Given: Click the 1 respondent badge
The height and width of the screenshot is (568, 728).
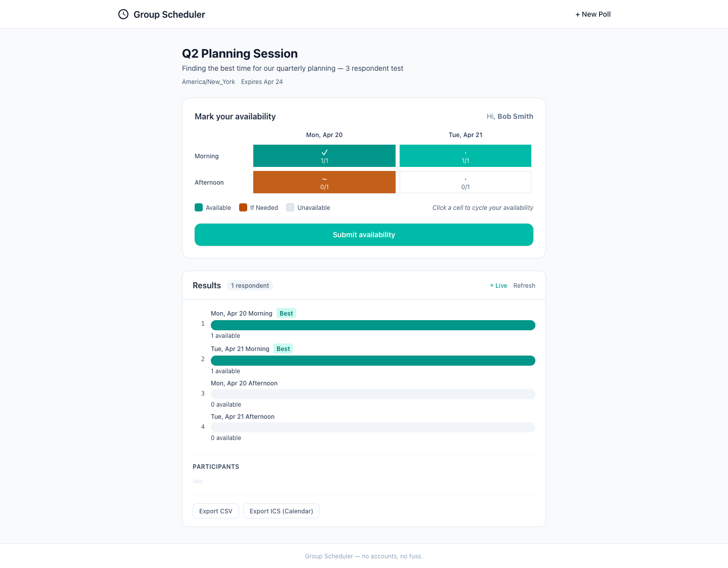Looking at the screenshot, I should (x=250, y=286).
